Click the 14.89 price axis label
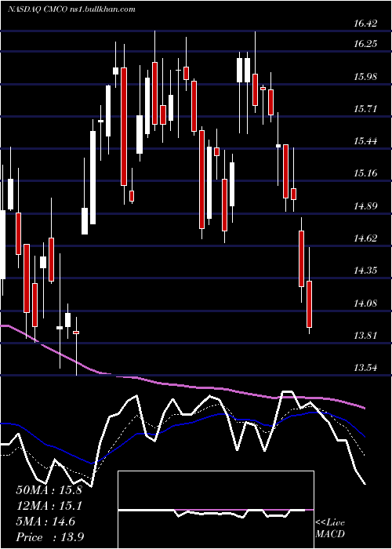The width and height of the screenshot is (392, 549). coord(365,205)
